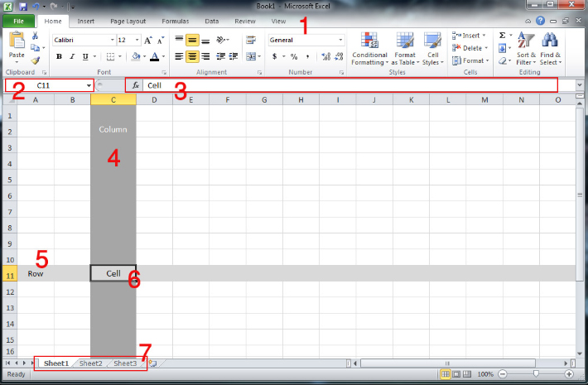Open Insert cells dropdown arrow
Screen dimensions: 588x385
pyautogui.click(x=484, y=36)
